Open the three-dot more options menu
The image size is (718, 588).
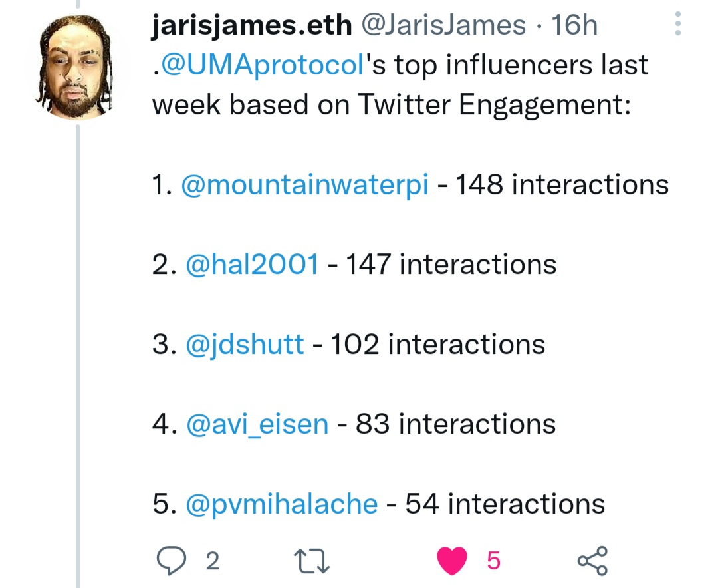(x=677, y=24)
